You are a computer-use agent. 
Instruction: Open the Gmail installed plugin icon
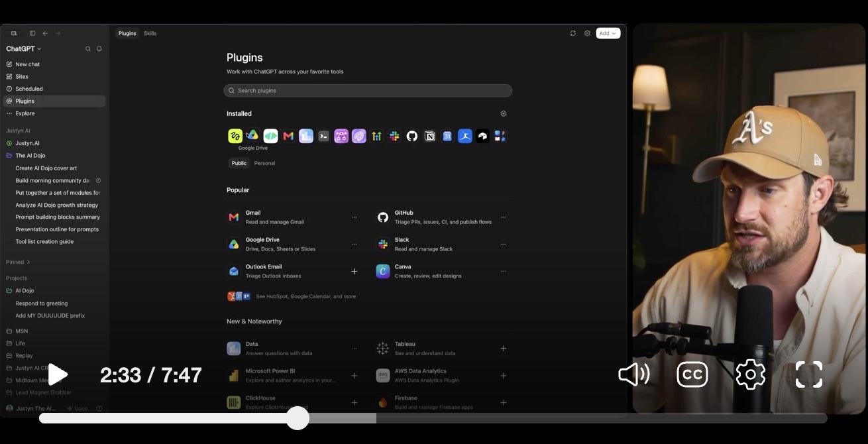point(288,136)
